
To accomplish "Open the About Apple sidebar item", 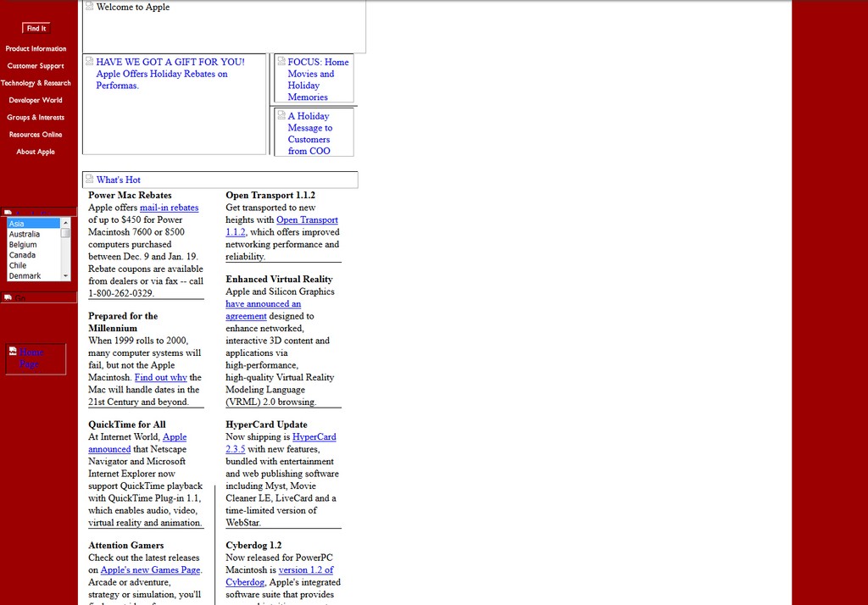I will [36, 152].
